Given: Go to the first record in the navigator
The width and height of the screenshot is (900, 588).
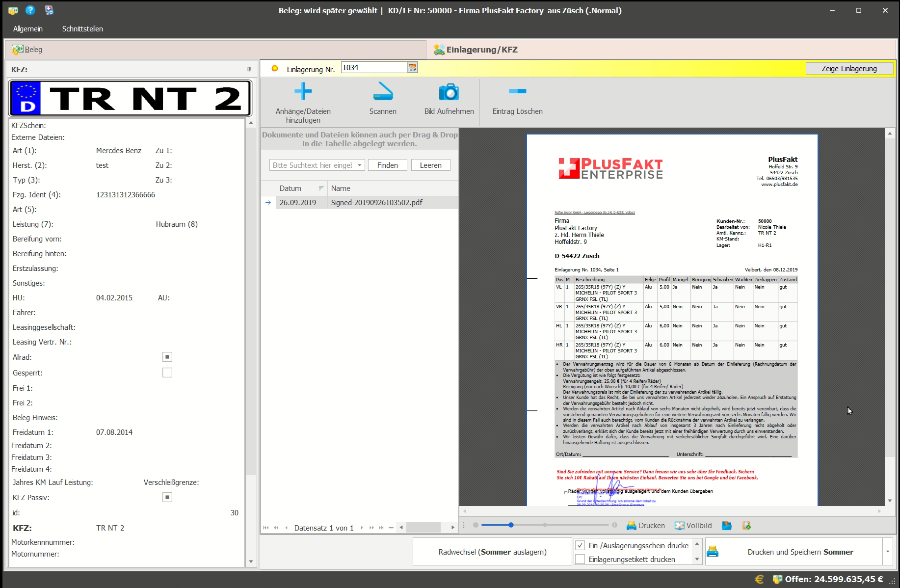Looking at the screenshot, I should point(265,528).
